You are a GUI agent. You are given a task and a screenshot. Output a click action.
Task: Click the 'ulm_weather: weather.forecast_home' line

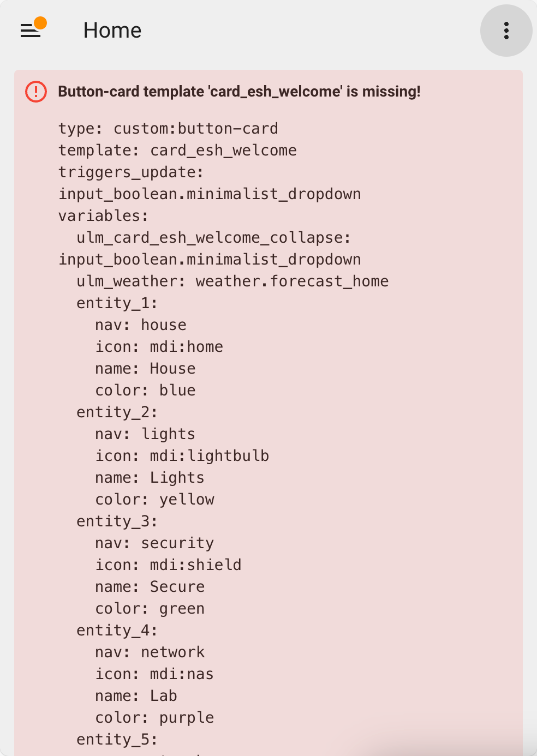[x=232, y=281]
